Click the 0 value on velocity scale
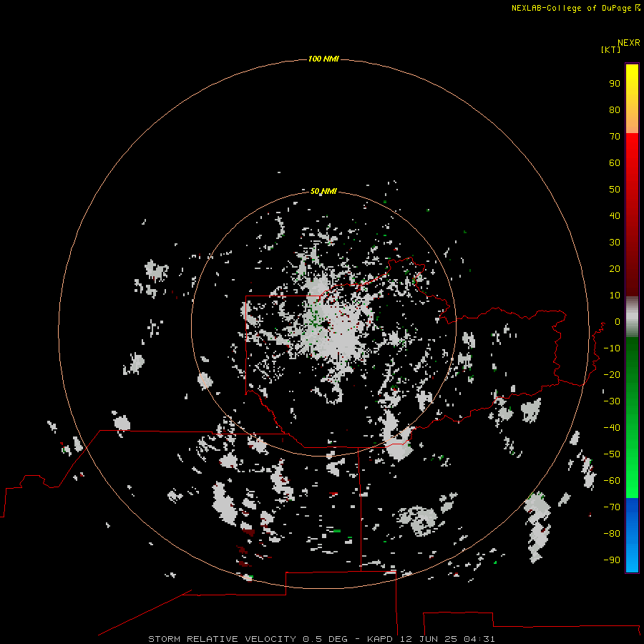 click(x=618, y=322)
